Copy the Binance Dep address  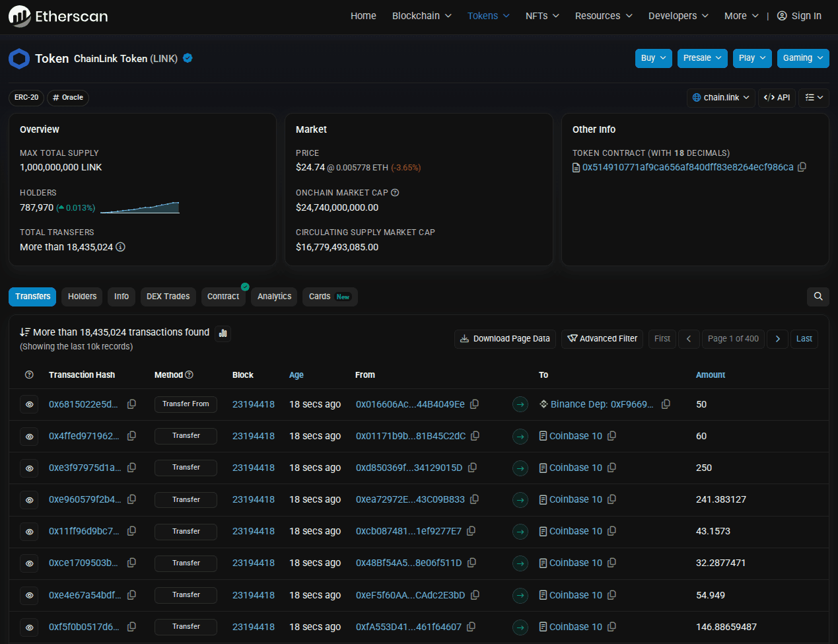(666, 404)
